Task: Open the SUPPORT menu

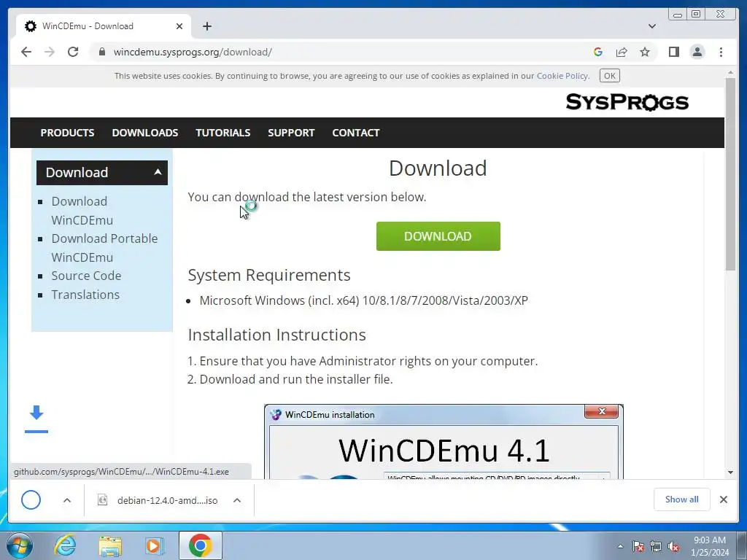Action: click(x=291, y=133)
